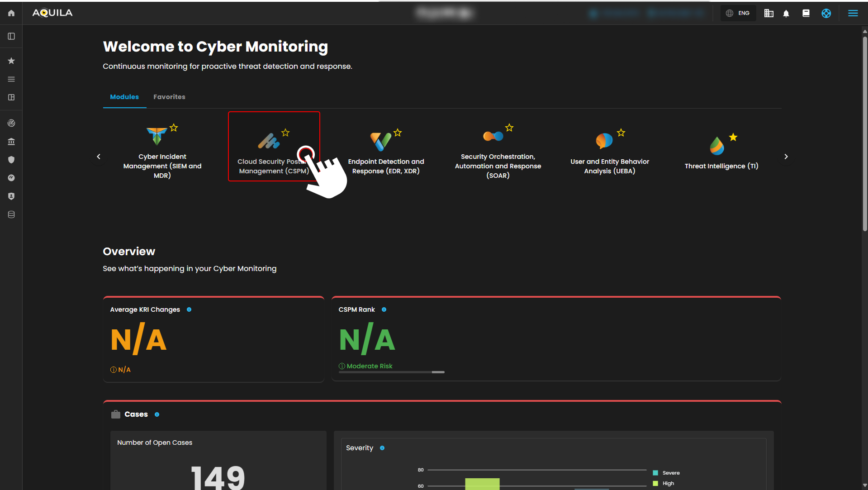Click the organization building icon in header
Viewport: 868px width, 490px height.
click(x=768, y=14)
